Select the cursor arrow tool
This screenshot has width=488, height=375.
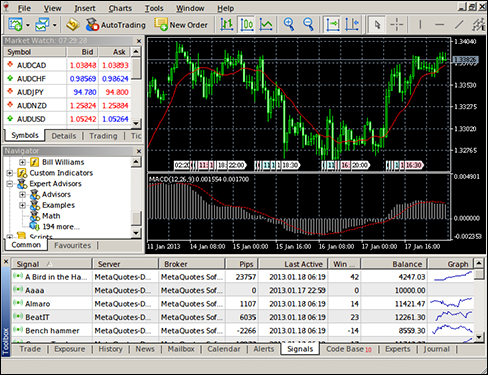click(x=377, y=25)
